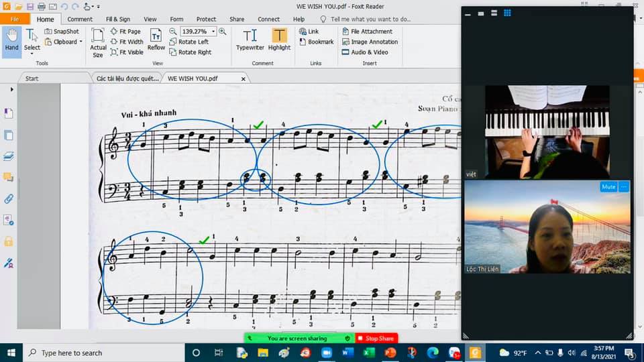Expand the left navigation panel arrow

click(11, 89)
